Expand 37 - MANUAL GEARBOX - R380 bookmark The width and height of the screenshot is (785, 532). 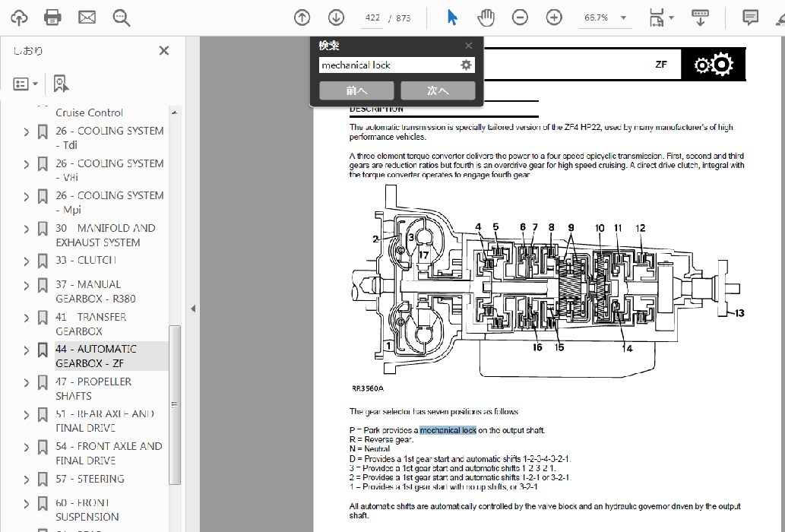point(27,286)
